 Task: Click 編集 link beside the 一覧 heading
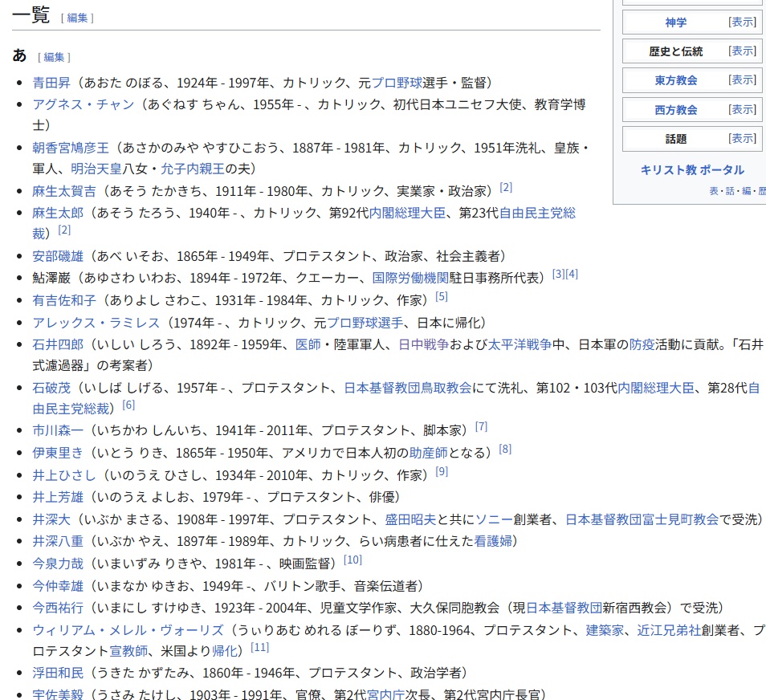coord(77,18)
